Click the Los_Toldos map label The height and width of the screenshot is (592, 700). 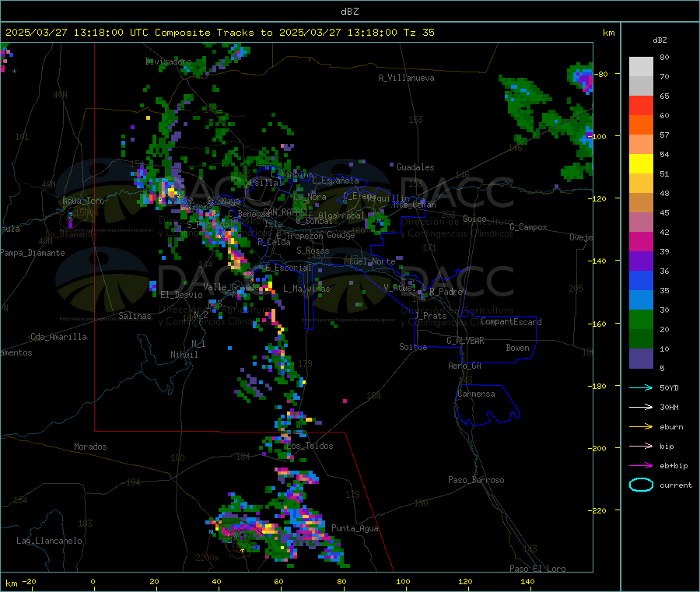(x=310, y=446)
